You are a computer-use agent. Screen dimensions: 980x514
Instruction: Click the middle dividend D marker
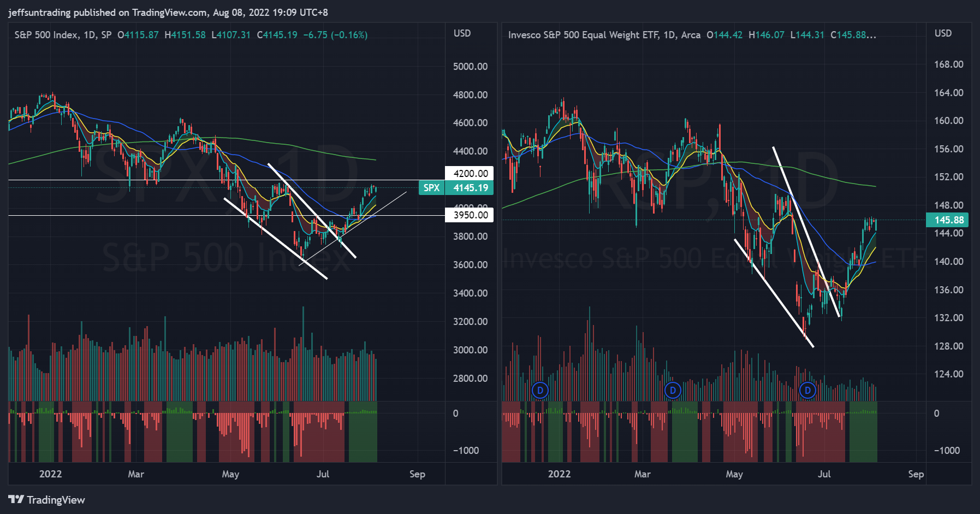click(673, 390)
